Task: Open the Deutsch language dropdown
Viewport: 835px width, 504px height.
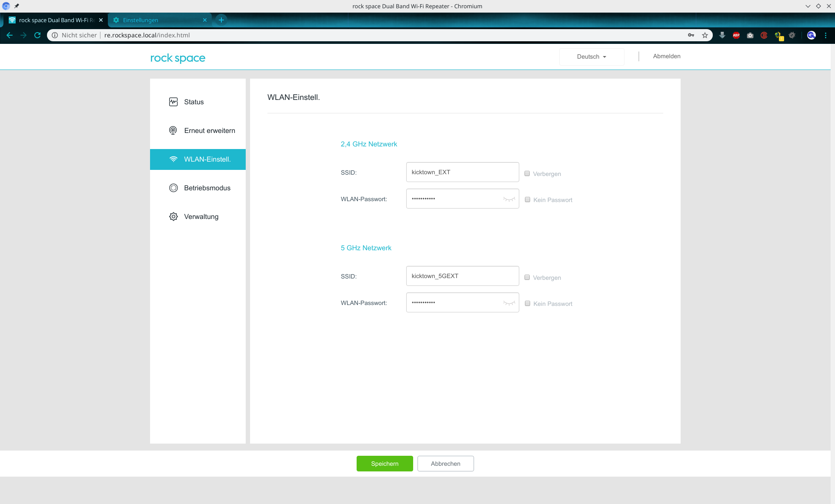Action: 591,56
